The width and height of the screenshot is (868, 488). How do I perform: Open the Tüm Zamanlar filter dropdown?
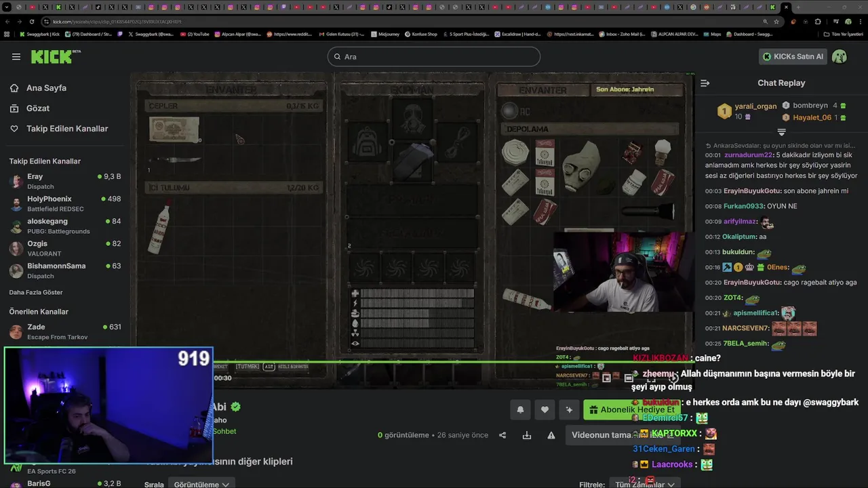[645, 484]
